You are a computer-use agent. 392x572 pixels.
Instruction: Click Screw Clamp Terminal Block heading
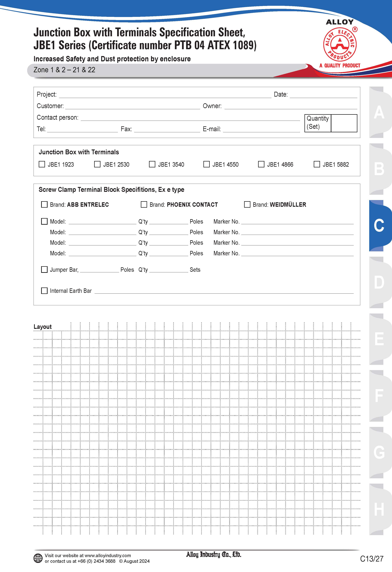(x=112, y=190)
